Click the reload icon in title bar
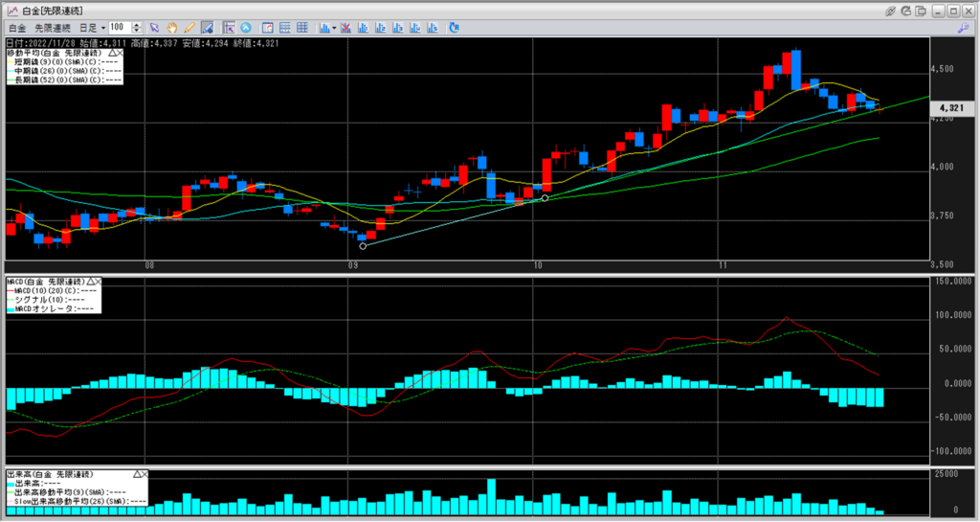980x522 pixels. pyautogui.click(x=907, y=11)
